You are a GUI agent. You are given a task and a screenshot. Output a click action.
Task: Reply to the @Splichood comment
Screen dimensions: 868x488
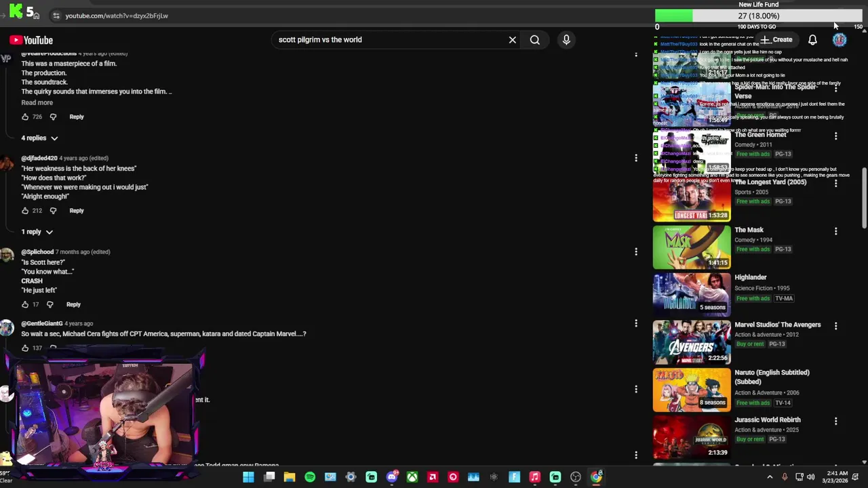(x=73, y=304)
